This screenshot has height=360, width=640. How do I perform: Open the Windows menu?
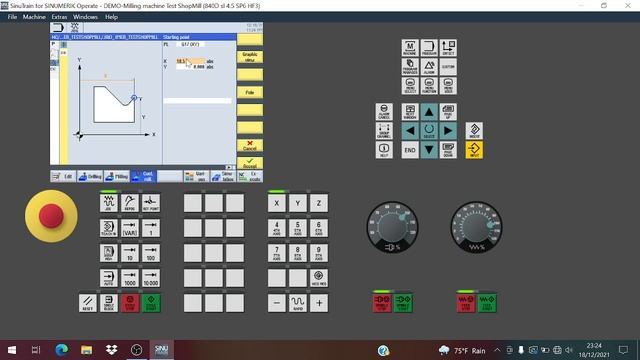(x=85, y=17)
